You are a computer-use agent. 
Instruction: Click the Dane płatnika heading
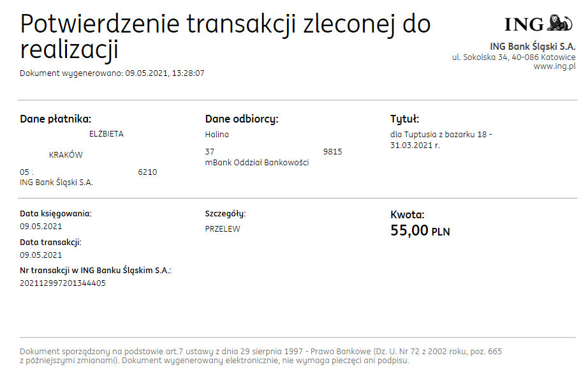click(55, 119)
